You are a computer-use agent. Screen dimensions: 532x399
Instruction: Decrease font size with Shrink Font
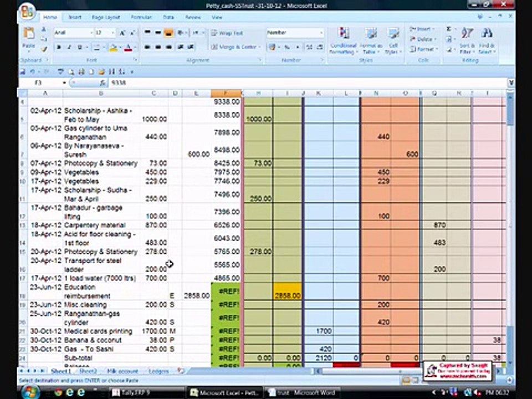[132, 33]
